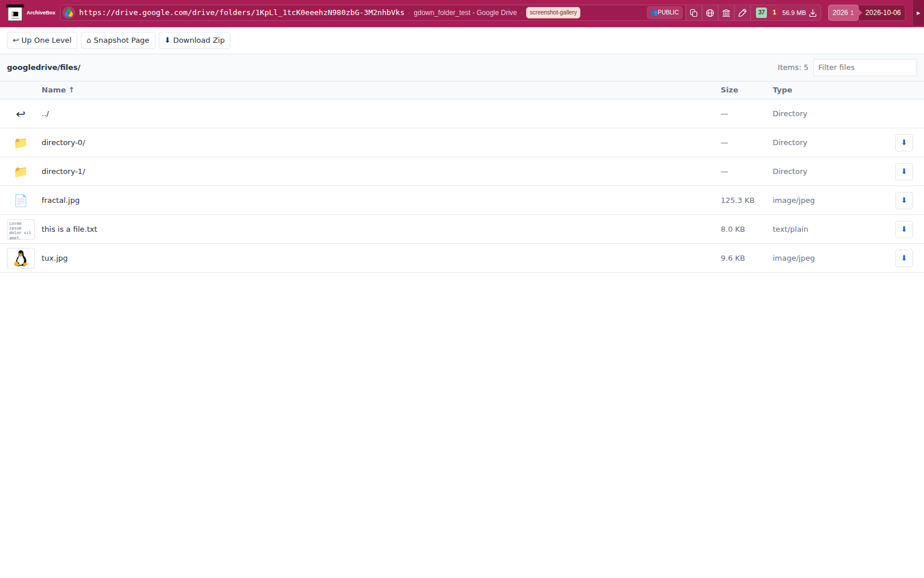The image size is (924, 578).
Task: Click the gdown_folder_test page title
Action: coord(465,13)
